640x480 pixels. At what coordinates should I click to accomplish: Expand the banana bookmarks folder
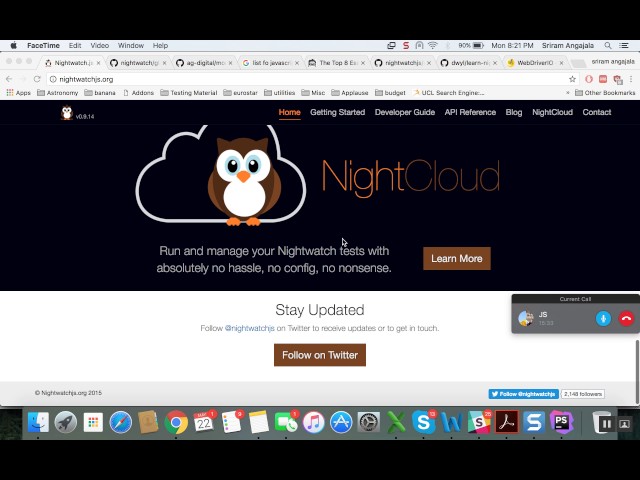pos(100,93)
